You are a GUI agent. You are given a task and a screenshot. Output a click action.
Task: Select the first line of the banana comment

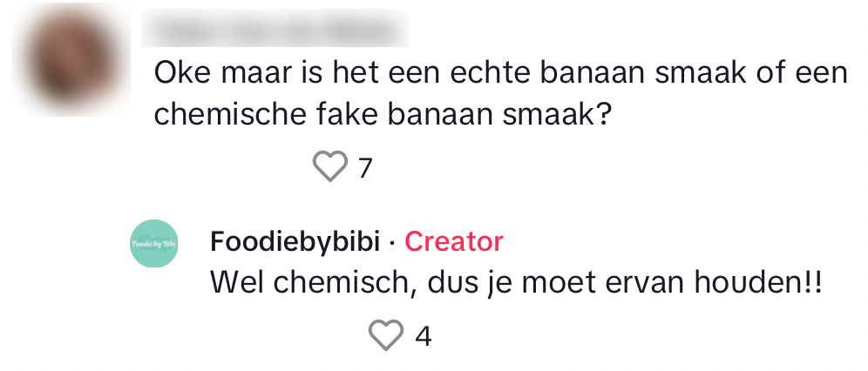(x=500, y=71)
